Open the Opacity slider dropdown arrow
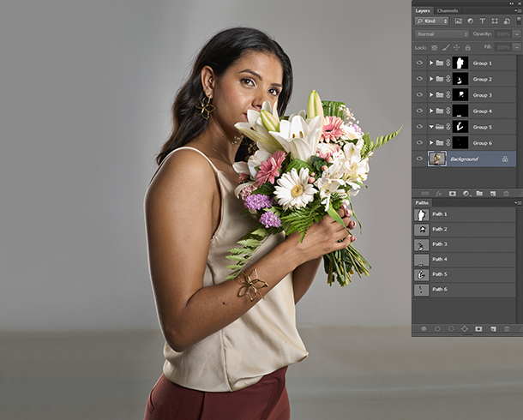Image resolution: width=523 pixels, height=420 pixels. pyautogui.click(x=517, y=34)
